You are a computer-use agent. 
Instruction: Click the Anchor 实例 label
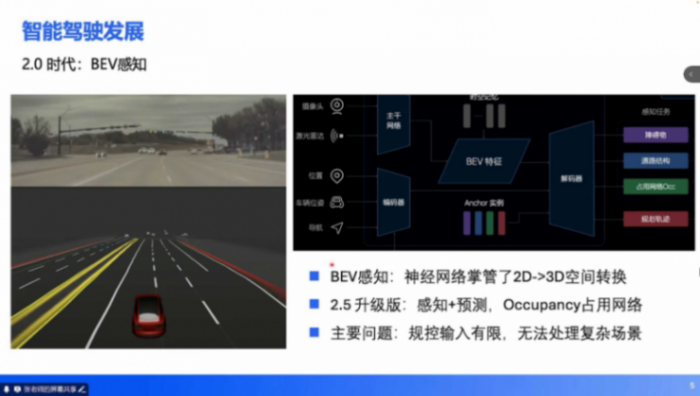point(484,203)
